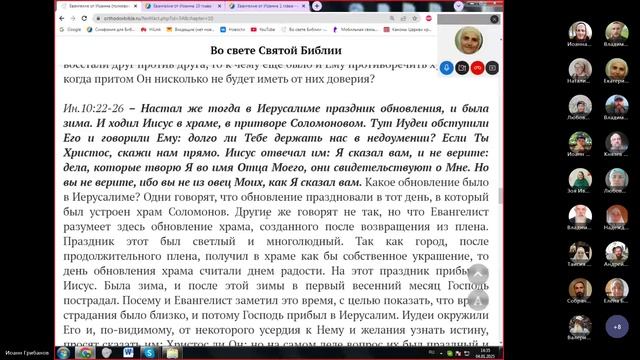
Task: Select participant Андрей in the right-hand list
Action: 617,253
